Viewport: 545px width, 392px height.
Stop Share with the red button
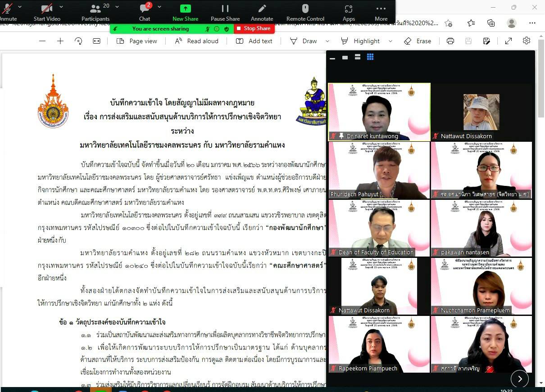254,28
